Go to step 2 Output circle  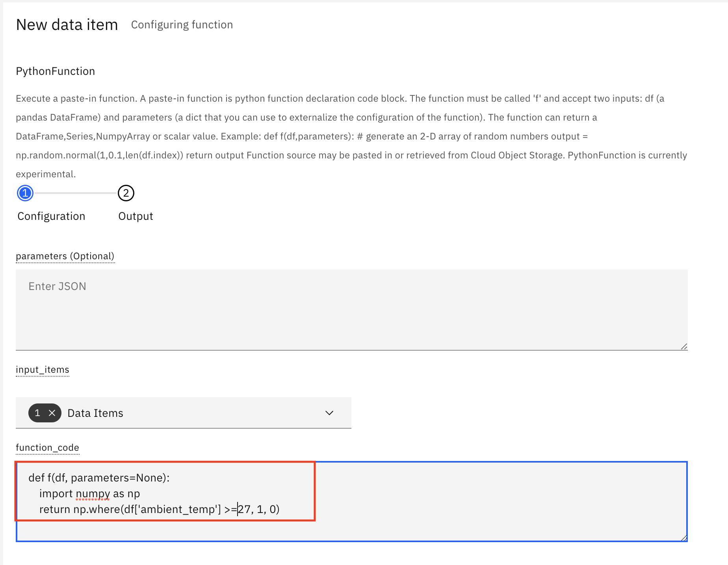click(x=126, y=193)
